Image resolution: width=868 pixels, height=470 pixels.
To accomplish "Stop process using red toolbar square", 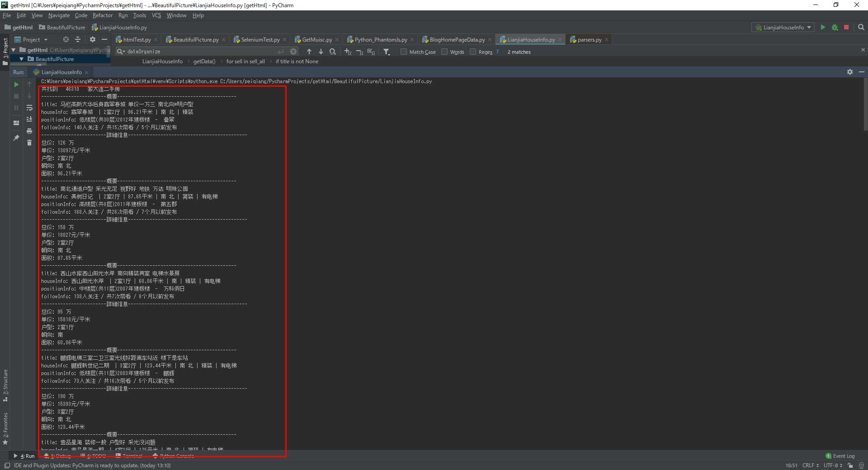I will pyautogui.click(x=846, y=28).
